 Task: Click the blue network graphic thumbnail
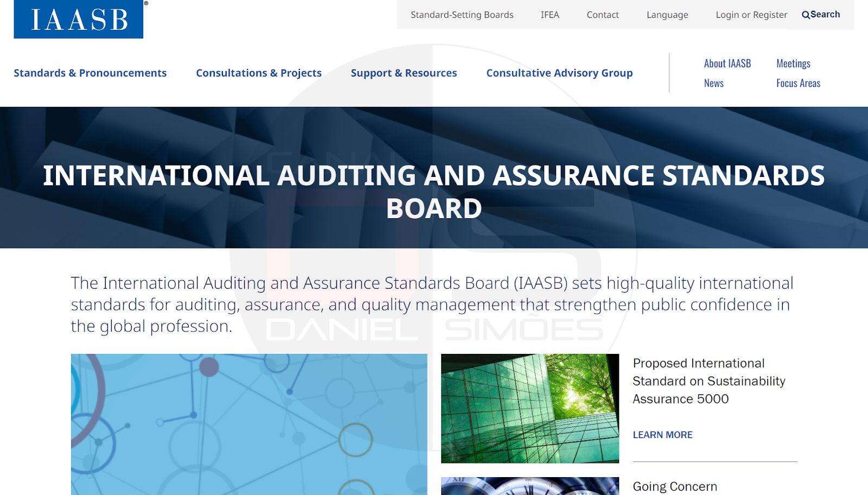249,424
